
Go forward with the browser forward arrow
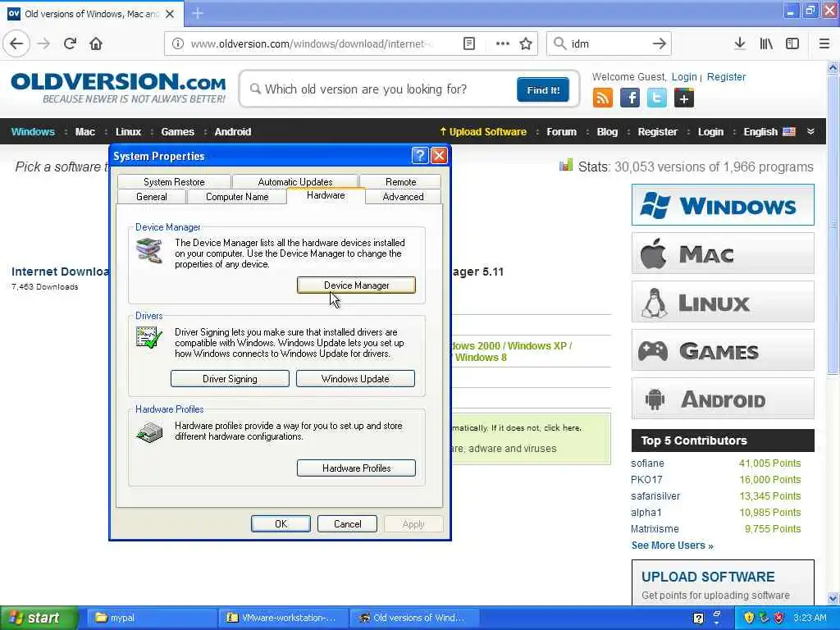click(43, 43)
